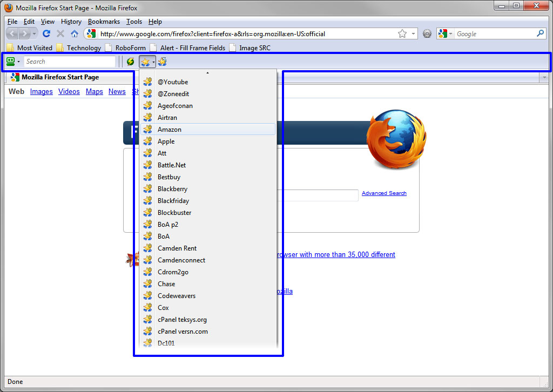Select @Youtube login entry
Viewport: 553px width, 392px height.
(x=208, y=82)
